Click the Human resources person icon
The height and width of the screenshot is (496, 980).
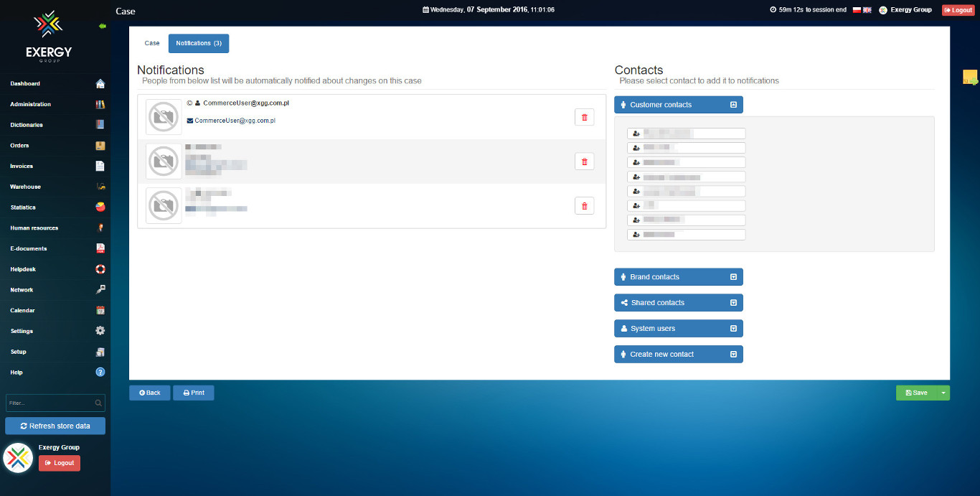tap(100, 228)
